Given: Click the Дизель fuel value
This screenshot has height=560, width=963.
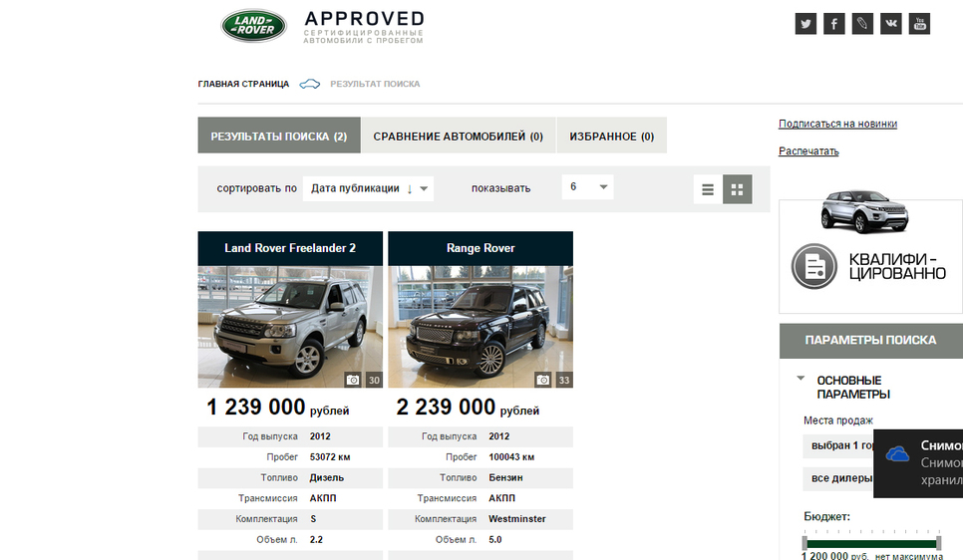Looking at the screenshot, I should (x=327, y=477).
